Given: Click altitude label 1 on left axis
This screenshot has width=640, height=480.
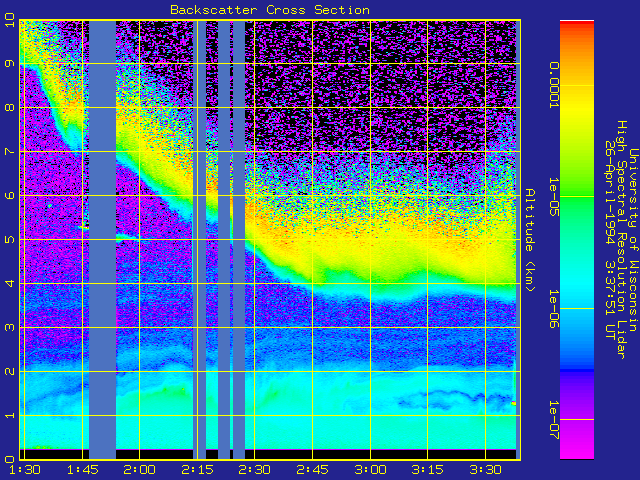Looking at the screenshot, I should coord(10,416).
